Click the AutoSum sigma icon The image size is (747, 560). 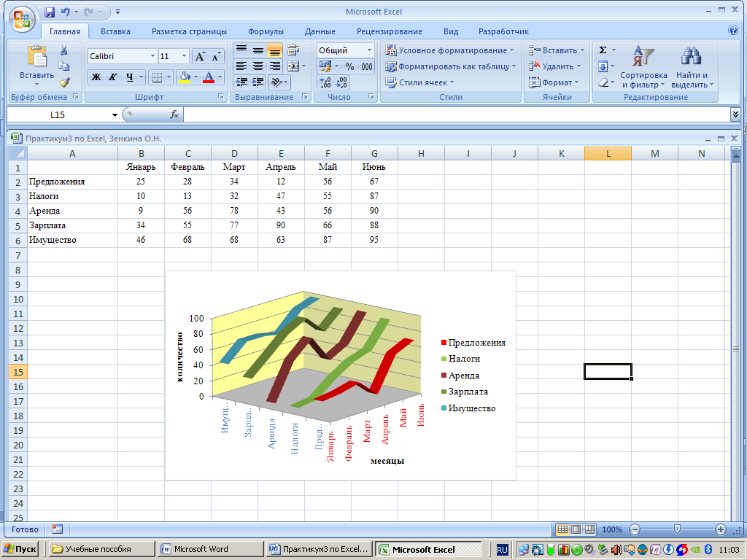click(603, 50)
